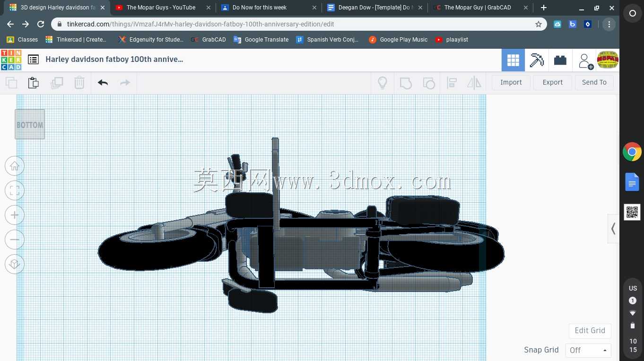
Task: Reload the page
Action: coord(41,24)
